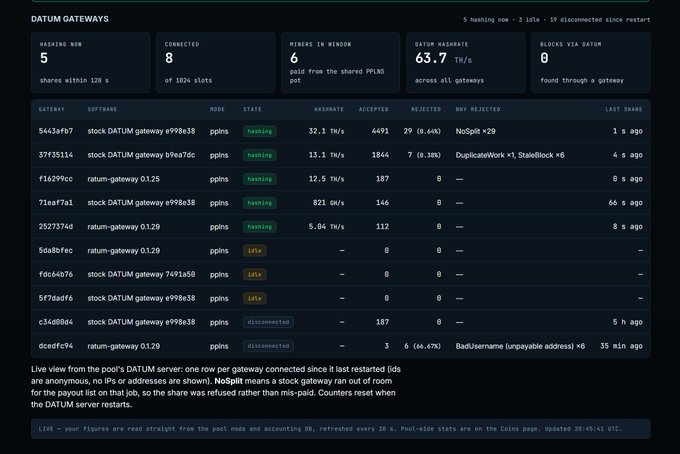Click the idle badge in the 5da8bfec row

click(x=255, y=250)
